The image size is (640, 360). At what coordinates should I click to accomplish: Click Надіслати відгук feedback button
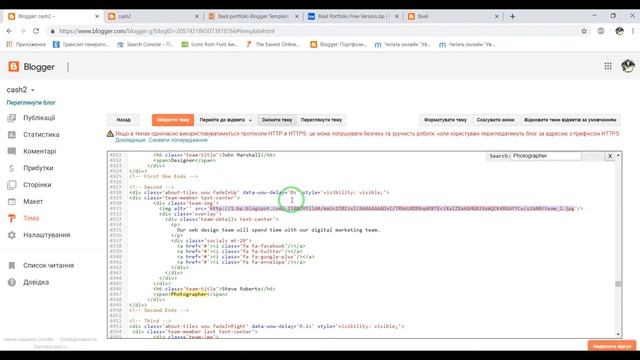pos(612,346)
